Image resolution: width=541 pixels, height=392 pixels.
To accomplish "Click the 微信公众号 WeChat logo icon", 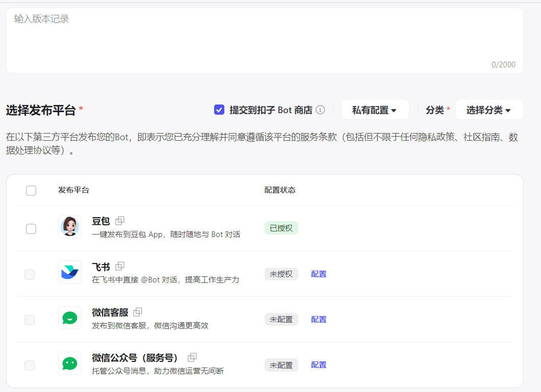I will point(70,363).
